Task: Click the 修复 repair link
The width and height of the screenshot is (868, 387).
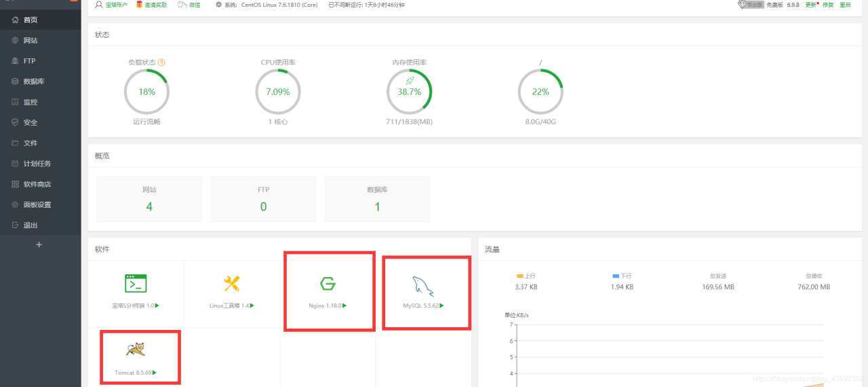Action: click(x=828, y=5)
